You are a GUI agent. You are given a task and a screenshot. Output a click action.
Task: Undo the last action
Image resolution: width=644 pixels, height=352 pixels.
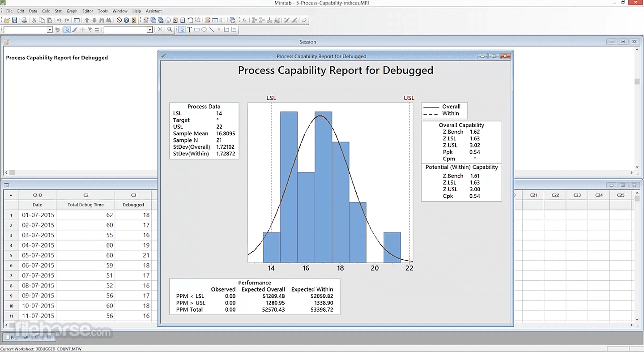[x=58, y=20]
